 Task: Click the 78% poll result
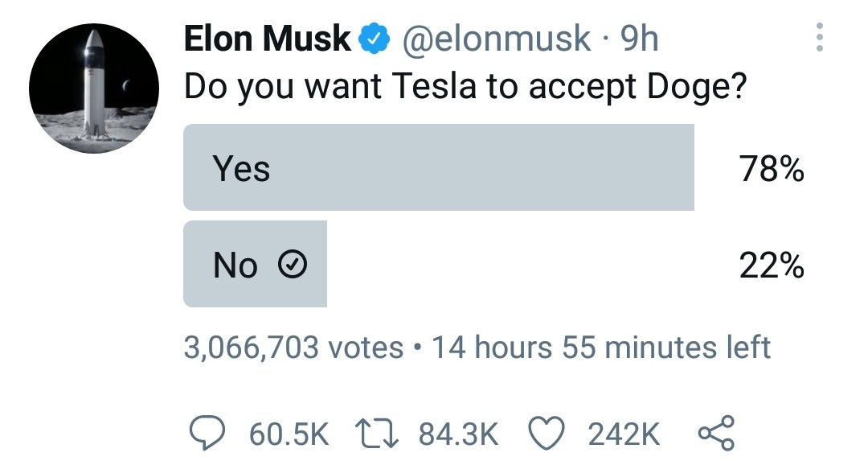[x=771, y=168]
